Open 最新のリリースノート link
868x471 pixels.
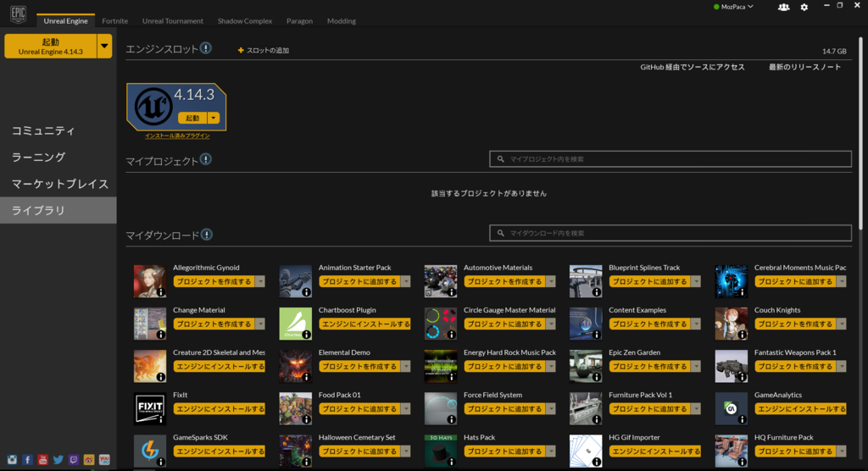pos(805,67)
